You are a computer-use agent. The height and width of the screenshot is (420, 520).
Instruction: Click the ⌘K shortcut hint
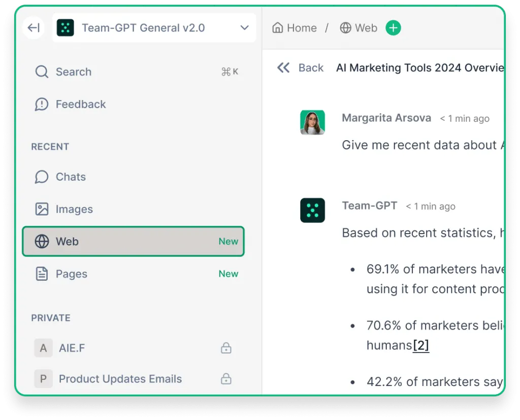tap(230, 72)
